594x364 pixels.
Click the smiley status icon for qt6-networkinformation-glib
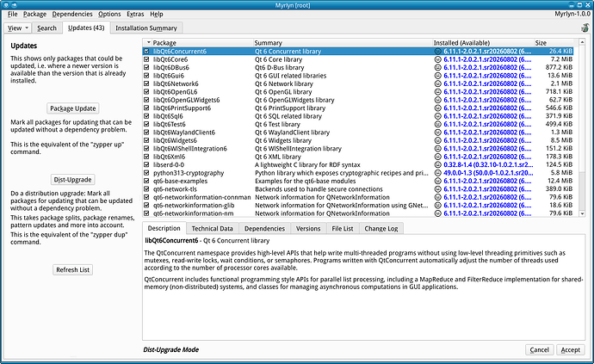(437, 206)
